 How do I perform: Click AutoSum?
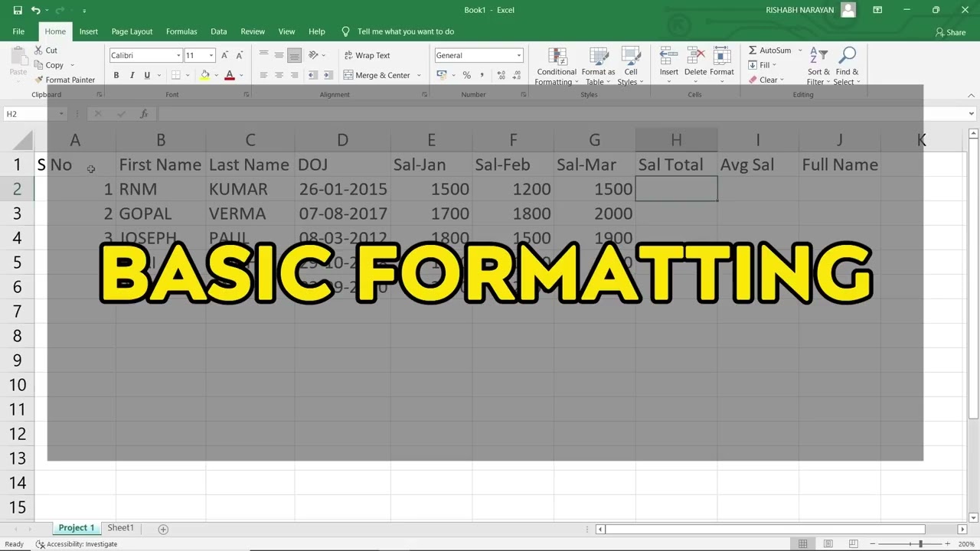click(x=769, y=51)
